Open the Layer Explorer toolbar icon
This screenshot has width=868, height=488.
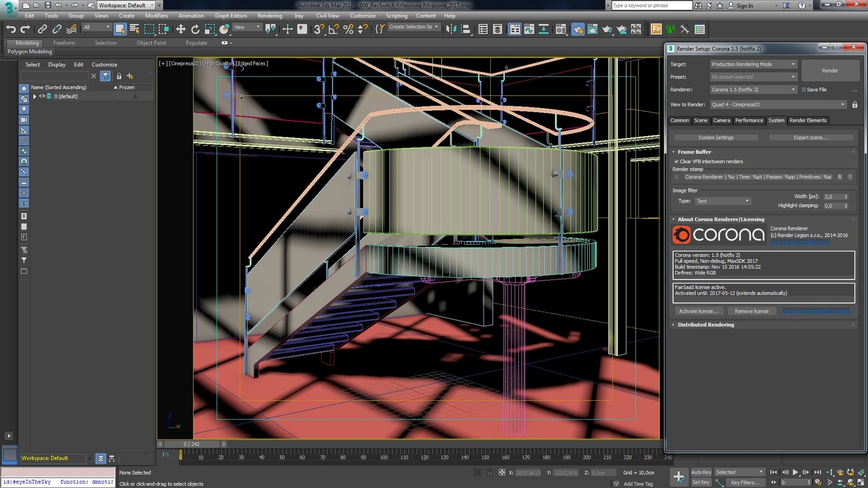click(497, 29)
